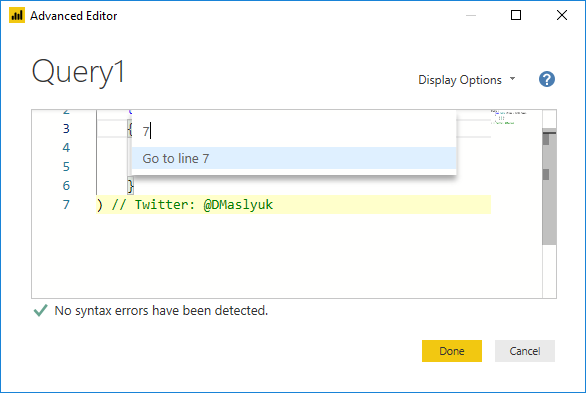Click line number 5 in gutter

pyautogui.click(x=66, y=167)
